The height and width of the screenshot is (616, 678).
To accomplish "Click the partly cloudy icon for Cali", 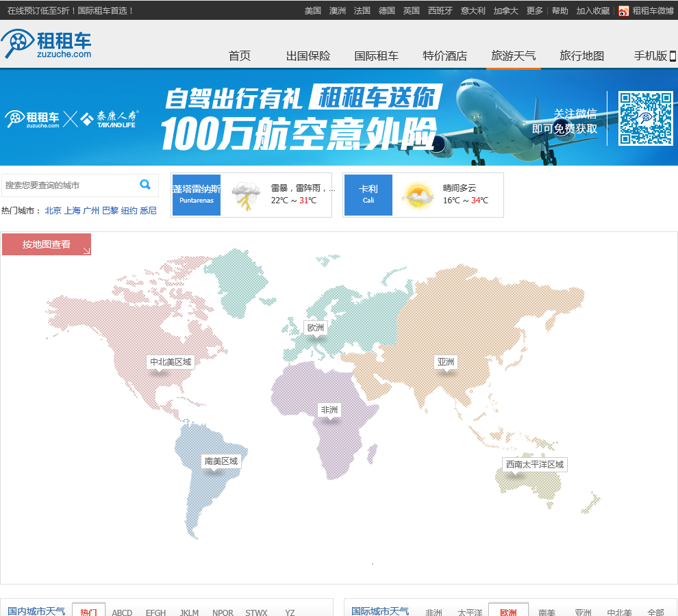I will [x=418, y=195].
